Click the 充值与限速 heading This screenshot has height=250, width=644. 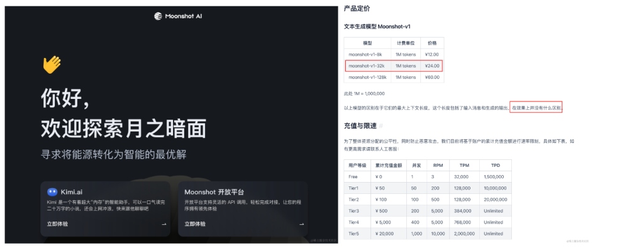360,126
